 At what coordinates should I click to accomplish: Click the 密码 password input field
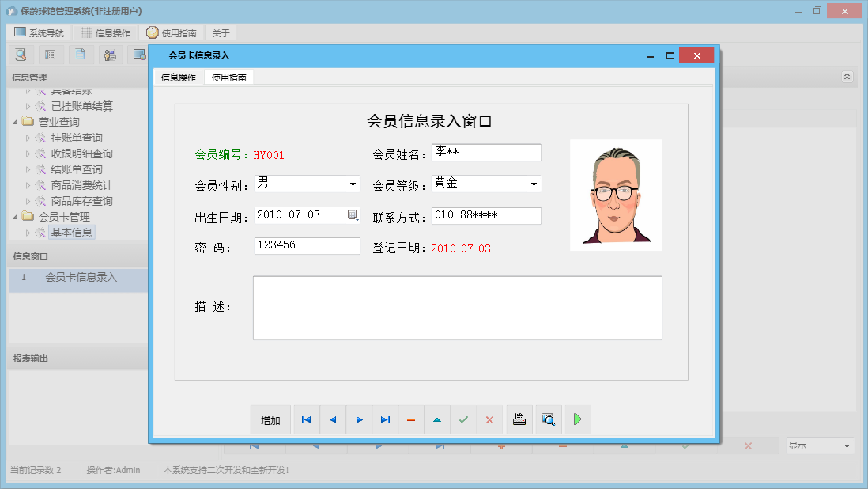[307, 245]
